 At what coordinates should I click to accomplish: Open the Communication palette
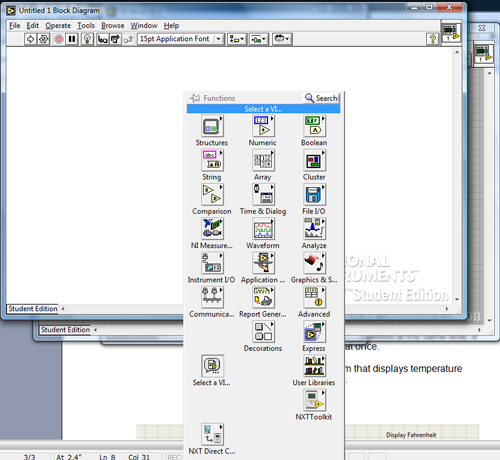pyautogui.click(x=212, y=297)
